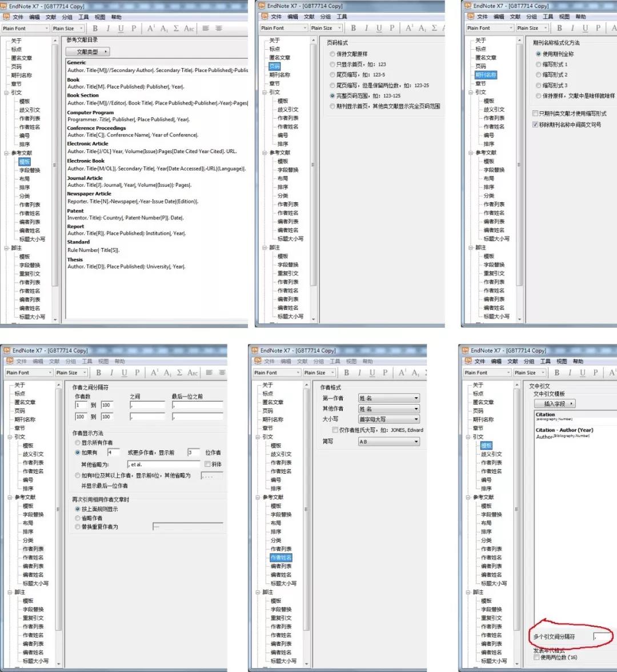Screen dimensions: 617x672
Task: Click the align-left icon in the 参考文献目录 window
Action: point(206,29)
